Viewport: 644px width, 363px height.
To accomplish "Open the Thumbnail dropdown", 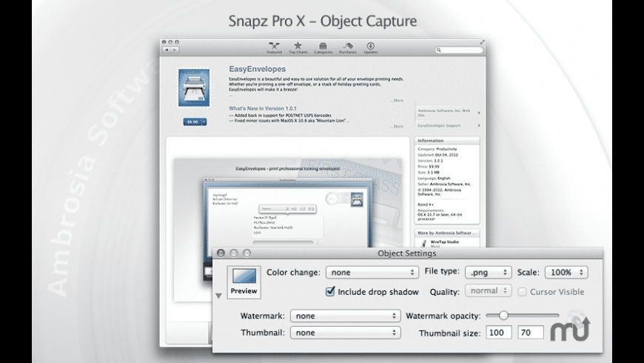I will (x=346, y=333).
